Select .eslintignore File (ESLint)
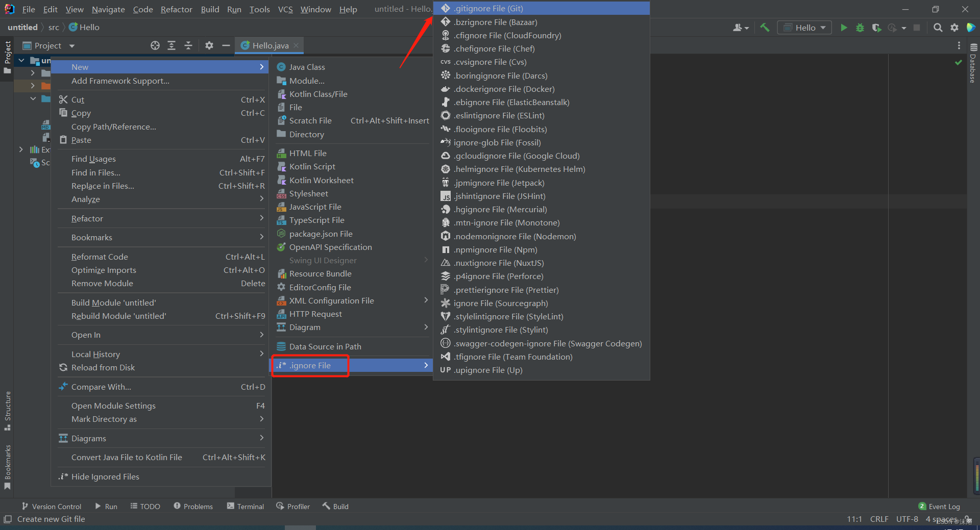 pos(542,115)
